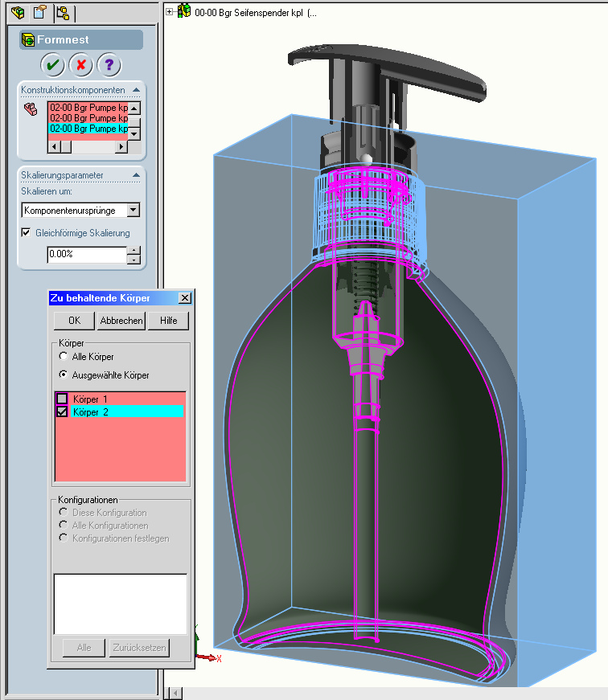Screen dimensions: 608x700
Task: Click the Alle button at dialog bottom
Action: click(x=84, y=648)
